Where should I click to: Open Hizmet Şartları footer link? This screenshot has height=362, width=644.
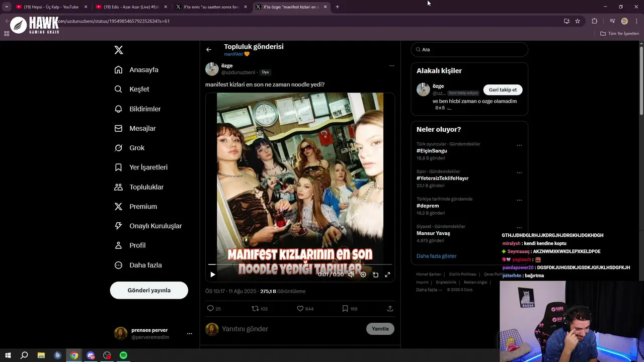pos(429,275)
